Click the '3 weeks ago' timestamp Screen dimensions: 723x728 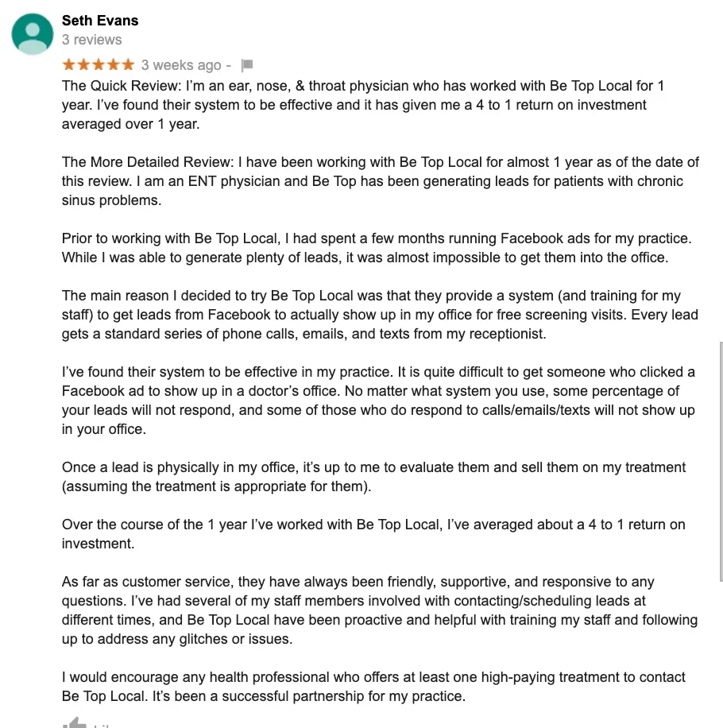[181, 65]
